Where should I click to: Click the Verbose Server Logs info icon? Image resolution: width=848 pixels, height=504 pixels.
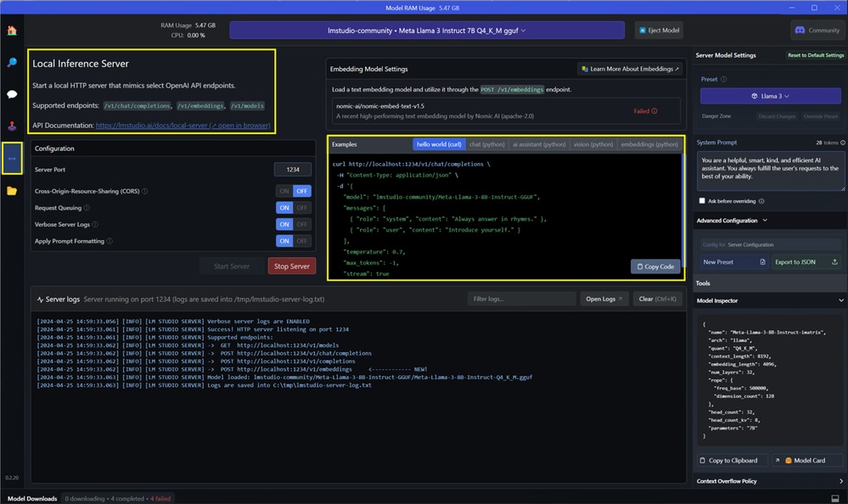tap(95, 224)
